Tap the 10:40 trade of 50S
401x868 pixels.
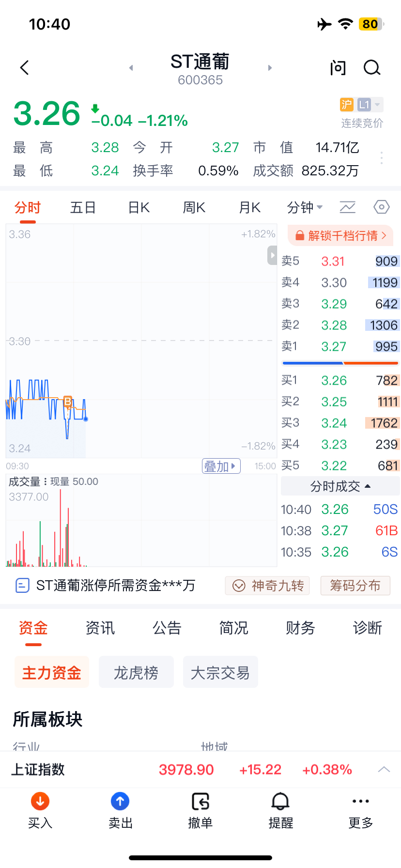[339, 509]
